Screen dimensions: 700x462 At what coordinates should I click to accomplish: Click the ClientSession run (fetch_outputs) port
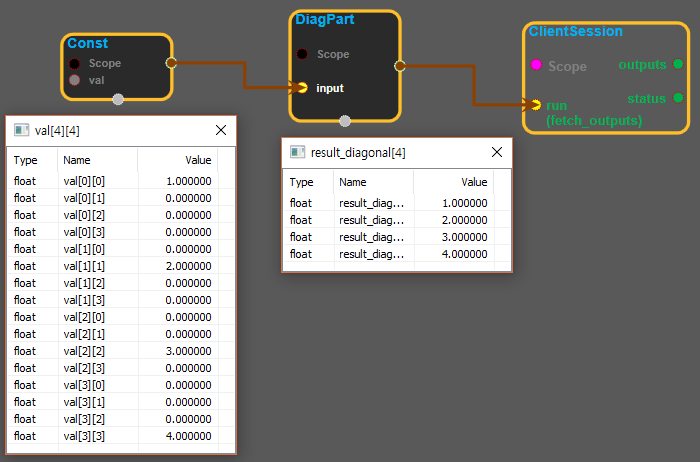[x=536, y=105]
